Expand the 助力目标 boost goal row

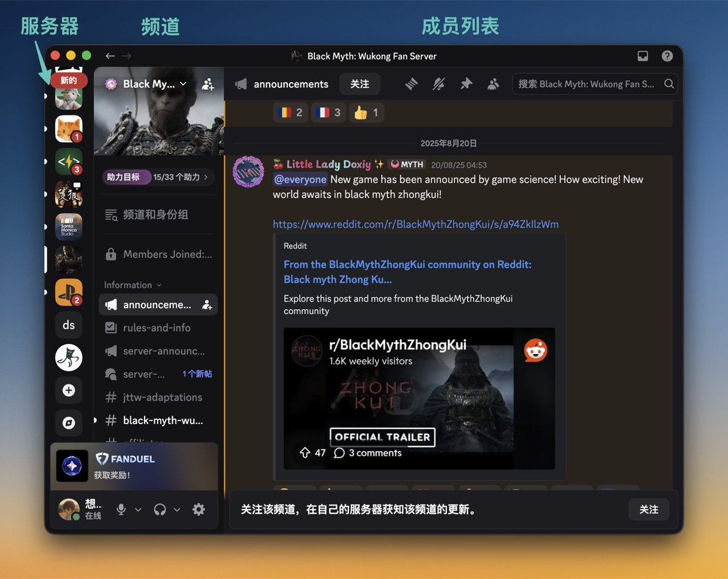[158, 177]
